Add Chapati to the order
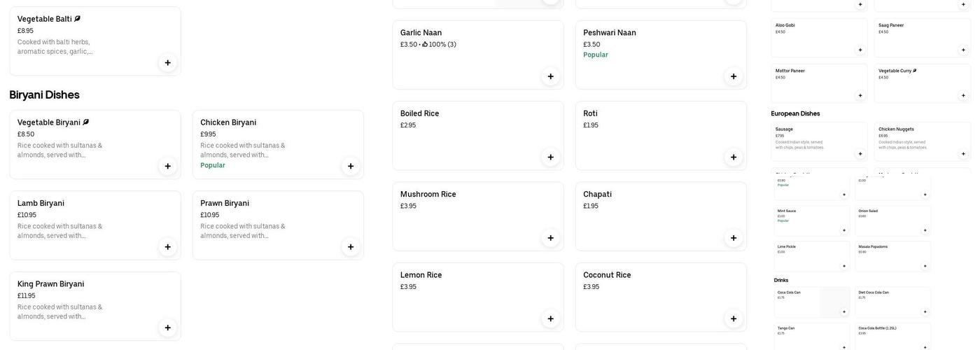The image size is (980, 350). click(734, 238)
